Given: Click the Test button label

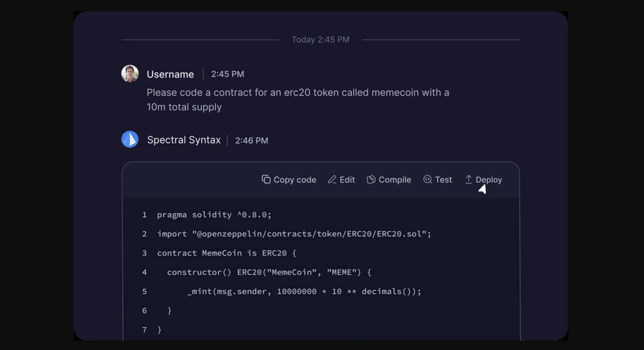Looking at the screenshot, I should 444,180.
